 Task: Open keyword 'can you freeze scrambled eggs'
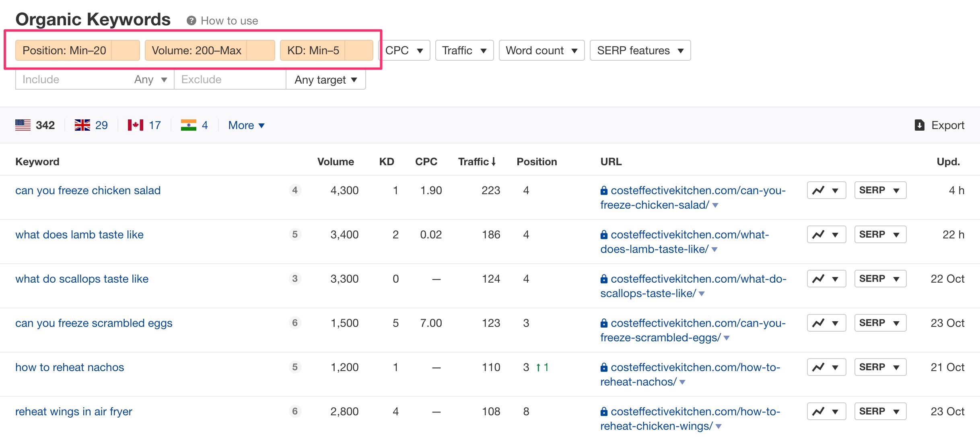pos(94,323)
